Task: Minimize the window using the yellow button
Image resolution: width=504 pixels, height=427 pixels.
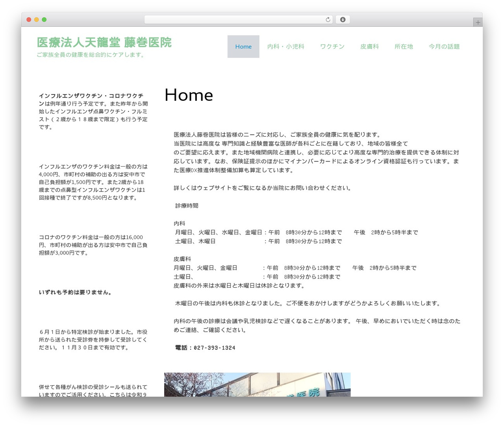Action: [x=37, y=20]
